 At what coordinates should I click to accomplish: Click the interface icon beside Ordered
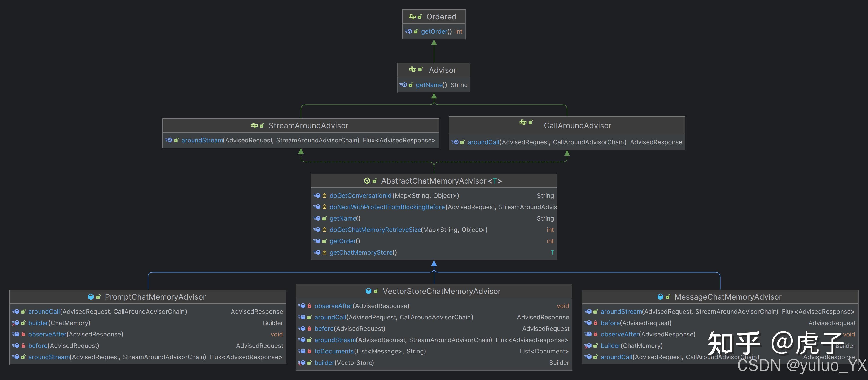[x=412, y=17]
